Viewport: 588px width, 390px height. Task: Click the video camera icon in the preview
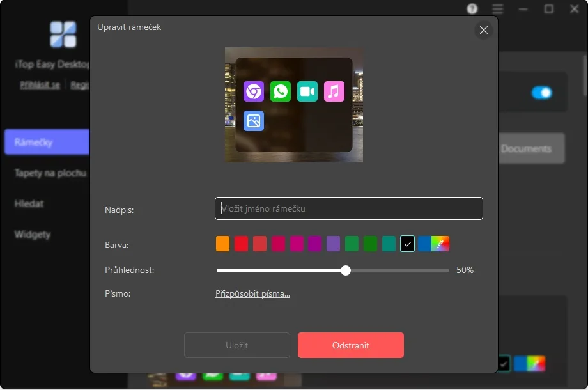click(x=307, y=91)
